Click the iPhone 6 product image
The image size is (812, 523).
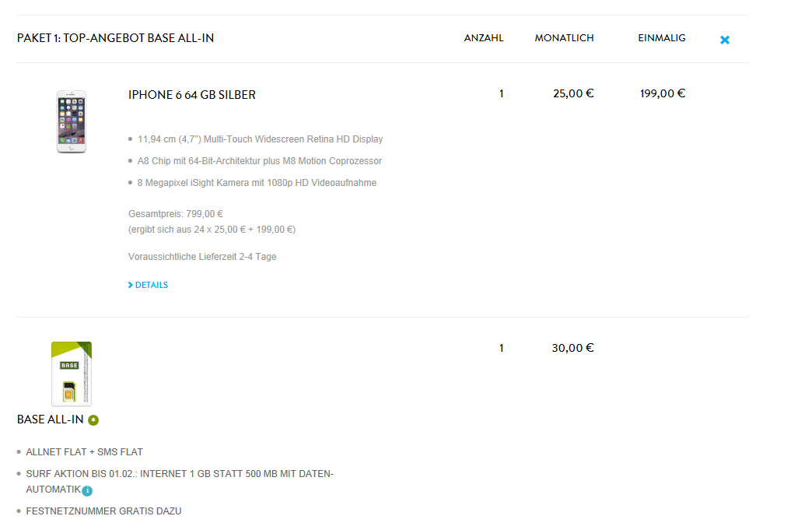coord(71,121)
